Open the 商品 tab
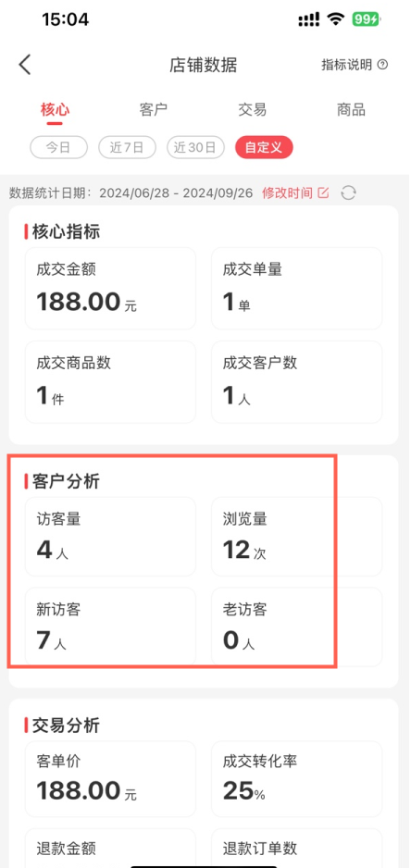411x868 pixels. point(351,109)
